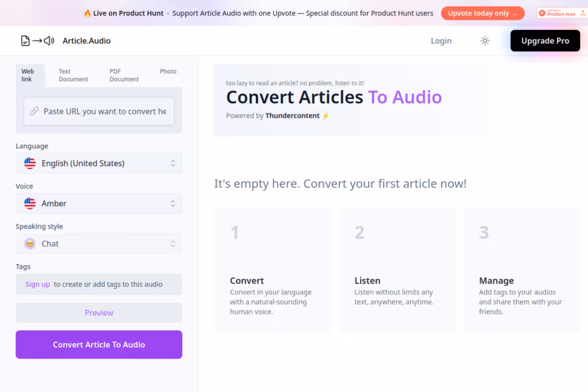Click the 'Language' field label
This screenshot has height=392, width=588.
coord(32,146)
